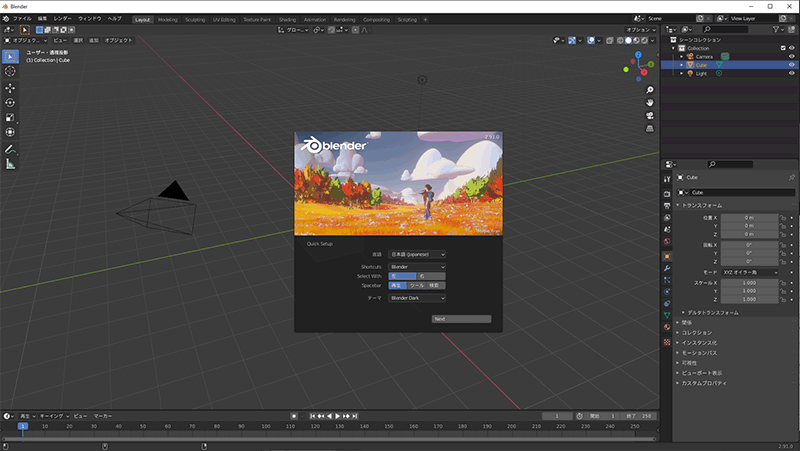Open the Blender Dark theme dropdown
This screenshot has width=800, height=451.
[417, 297]
